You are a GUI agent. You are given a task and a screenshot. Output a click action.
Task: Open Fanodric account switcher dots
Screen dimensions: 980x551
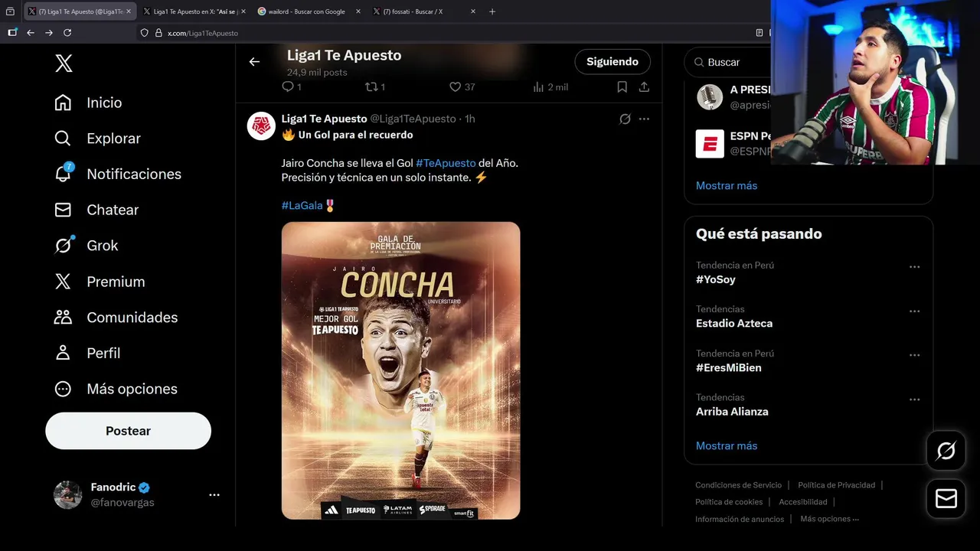pos(214,495)
